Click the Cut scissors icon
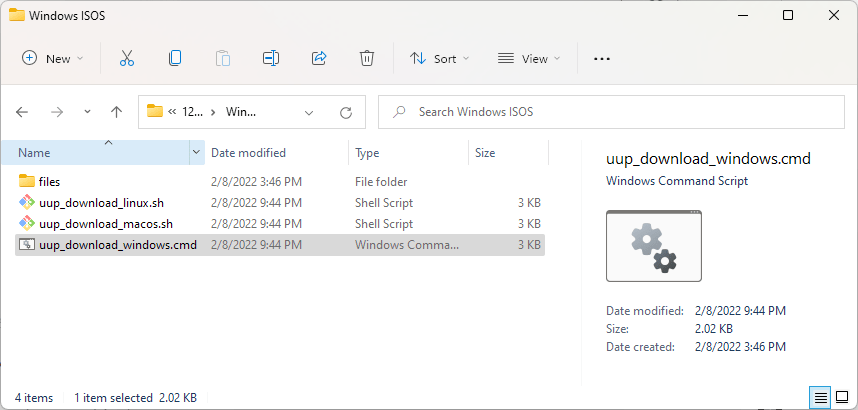 coord(126,59)
